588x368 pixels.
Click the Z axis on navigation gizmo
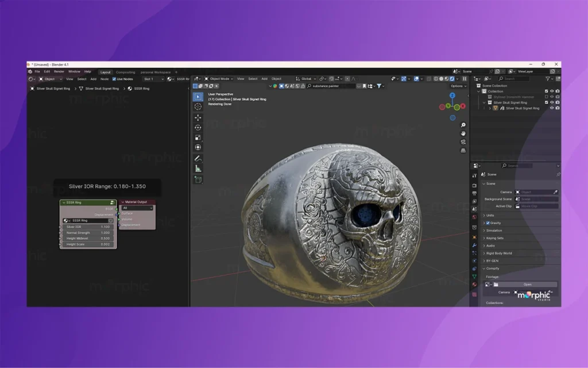[452, 95]
